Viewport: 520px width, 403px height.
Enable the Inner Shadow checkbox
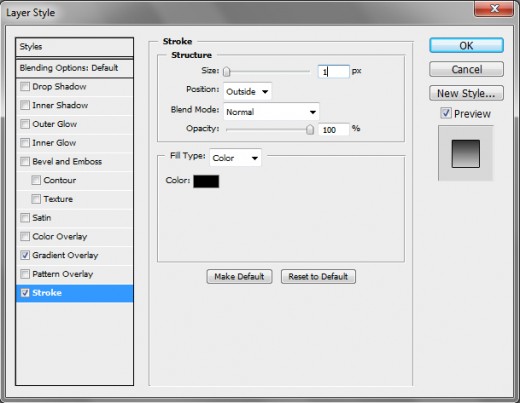point(25,105)
